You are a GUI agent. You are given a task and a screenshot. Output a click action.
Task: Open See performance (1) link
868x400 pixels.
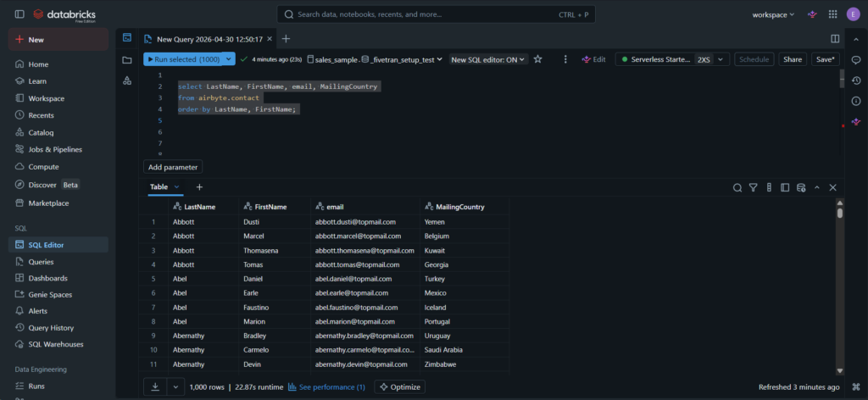(x=326, y=387)
